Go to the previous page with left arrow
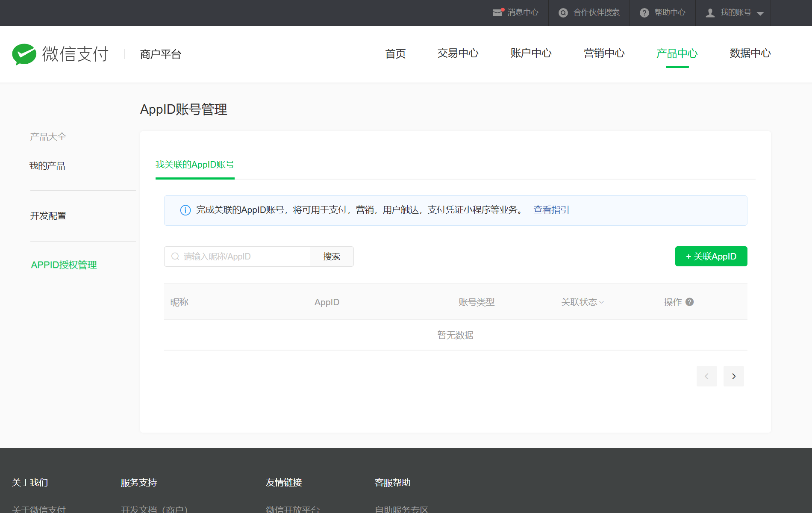812x513 pixels. [x=707, y=376]
